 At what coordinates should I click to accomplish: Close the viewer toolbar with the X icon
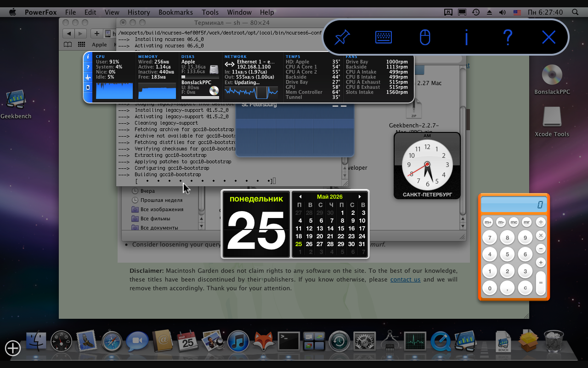[x=548, y=37]
